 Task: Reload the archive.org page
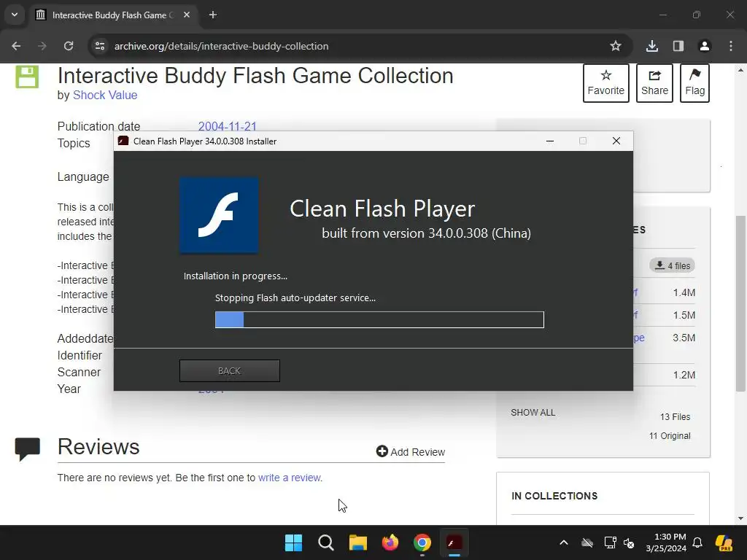(69, 46)
